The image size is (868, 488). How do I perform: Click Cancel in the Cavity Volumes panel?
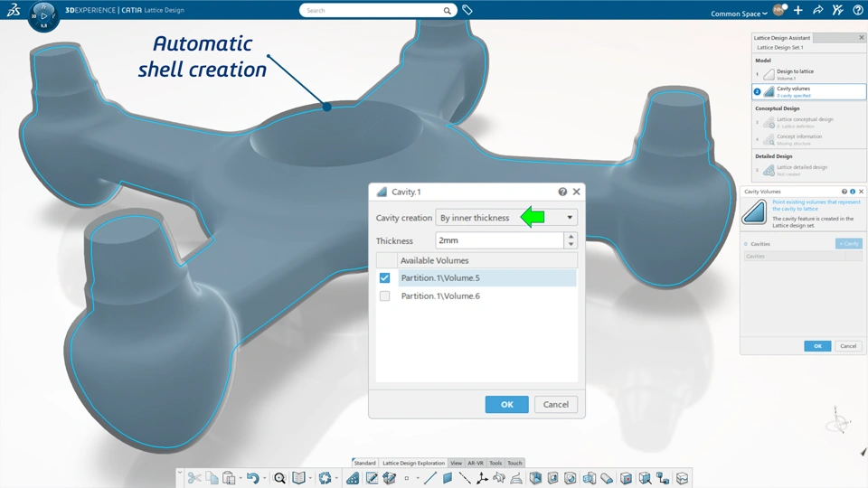tap(848, 346)
